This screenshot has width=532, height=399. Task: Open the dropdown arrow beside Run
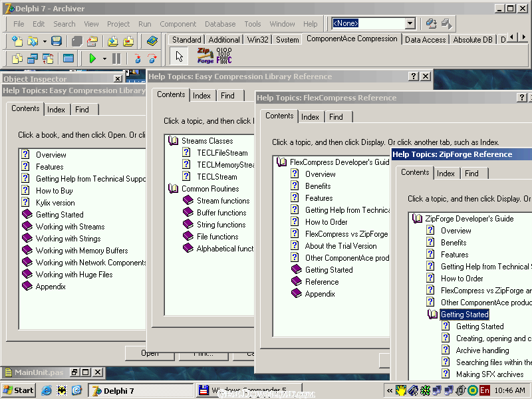tap(104, 59)
